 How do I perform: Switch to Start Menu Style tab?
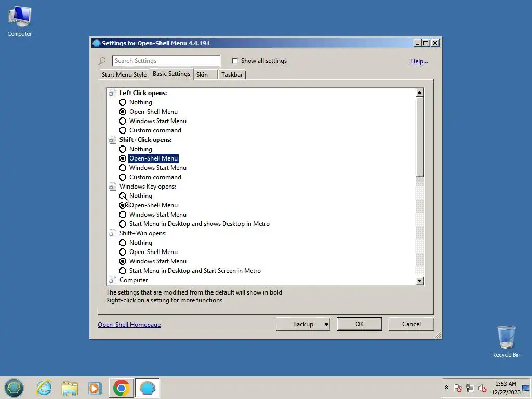124,75
